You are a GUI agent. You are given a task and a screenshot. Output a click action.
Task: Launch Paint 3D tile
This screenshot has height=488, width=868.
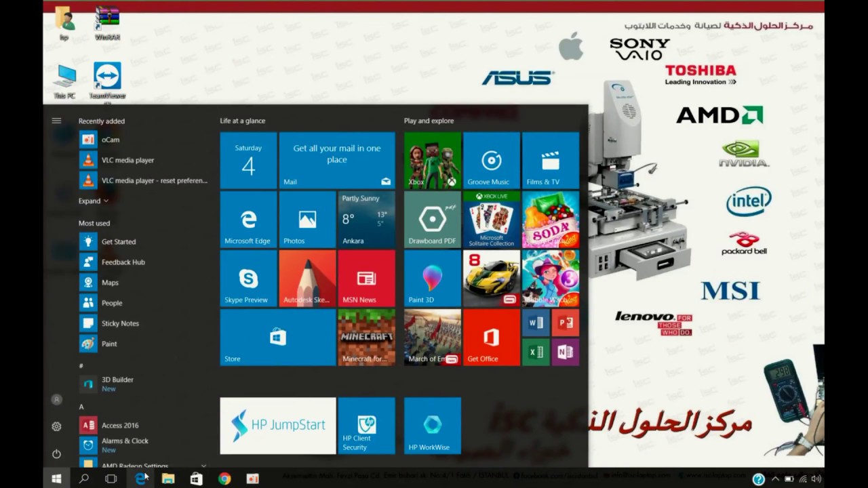coord(432,278)
